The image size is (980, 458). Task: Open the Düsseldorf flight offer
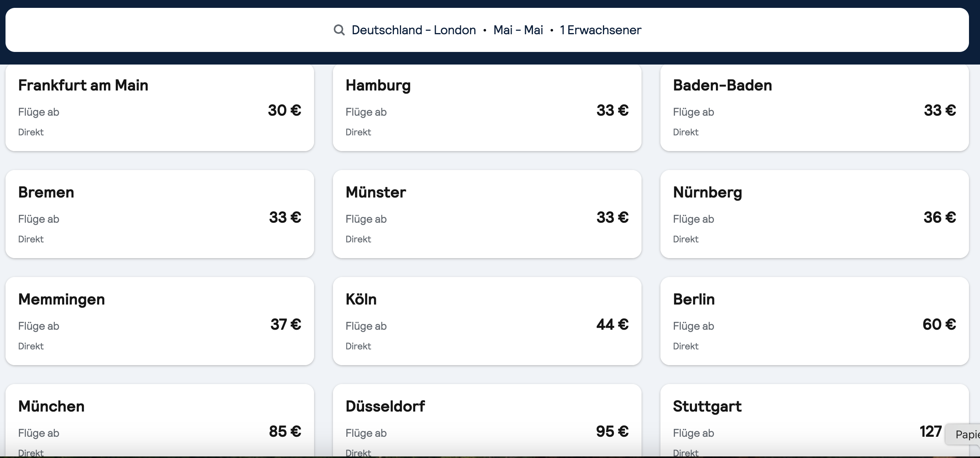click(487, 421)
